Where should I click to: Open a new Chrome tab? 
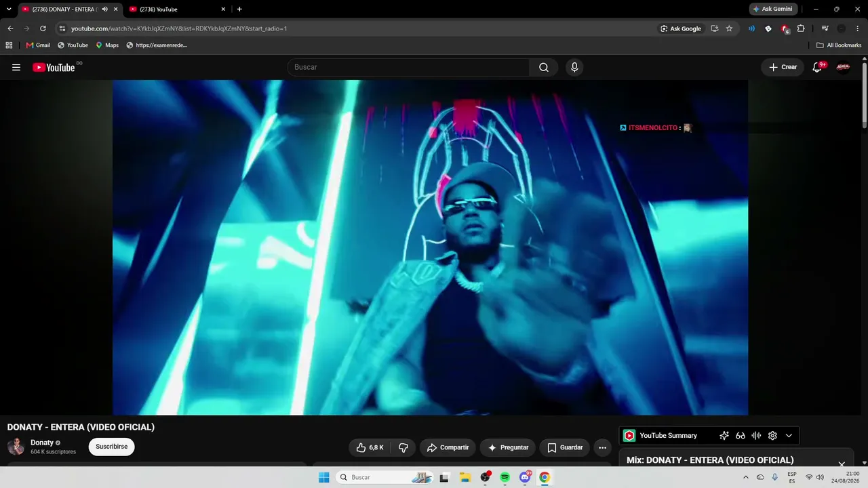point(239,9)
